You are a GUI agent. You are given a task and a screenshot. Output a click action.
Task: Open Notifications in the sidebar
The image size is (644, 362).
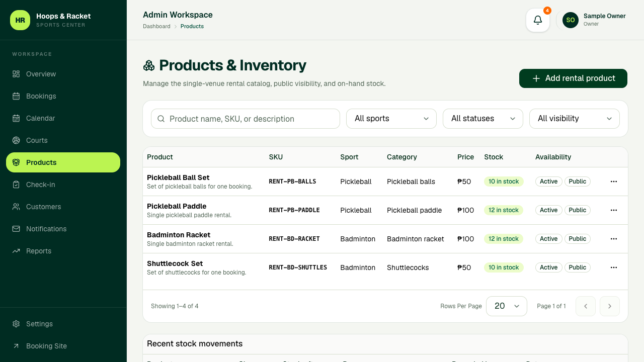point(63,229)
